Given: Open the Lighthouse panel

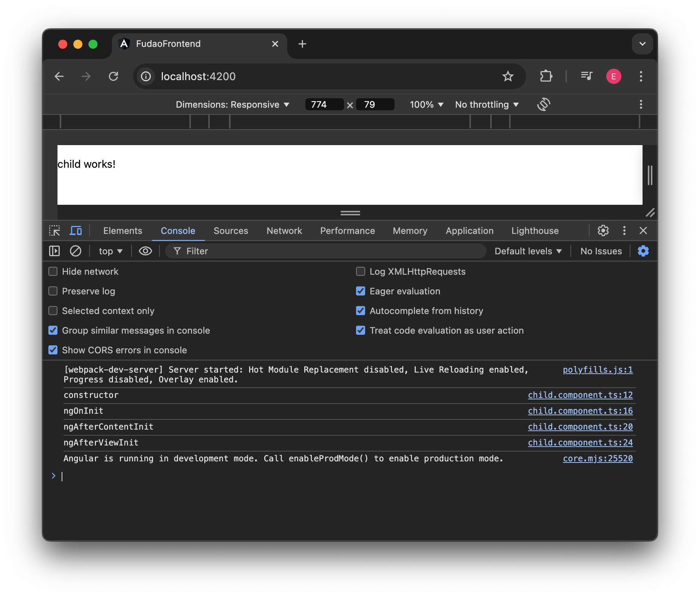Looking at the screenshot, I should pos(535,230).
